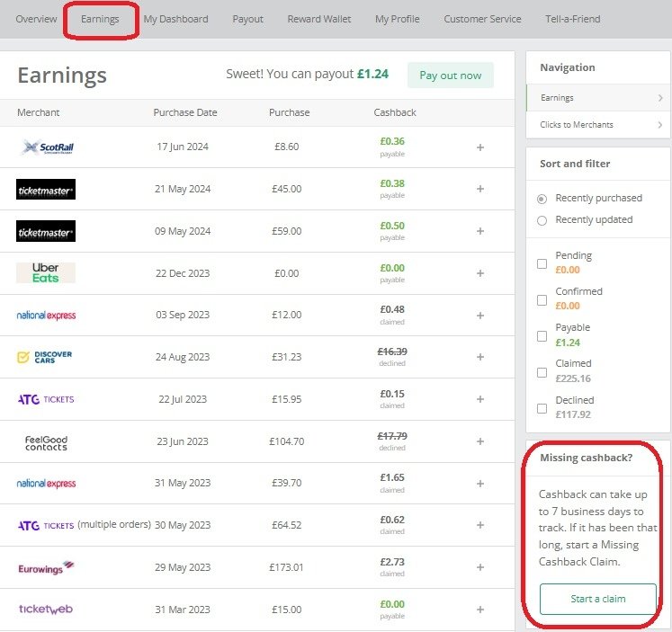The height and width of the screenshot is (632, 672).
Task: Click the £117.92 Declined total
Action: [x=573, y=414]
